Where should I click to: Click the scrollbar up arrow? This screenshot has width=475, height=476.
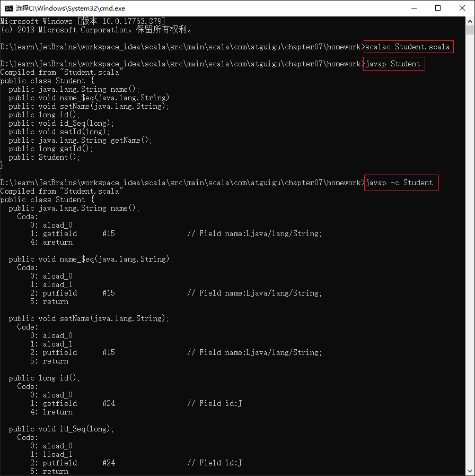470,21
